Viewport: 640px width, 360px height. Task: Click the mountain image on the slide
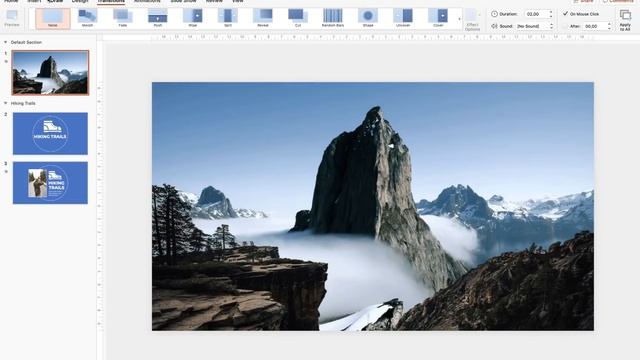pyautogui.click(x=373, y=206)
